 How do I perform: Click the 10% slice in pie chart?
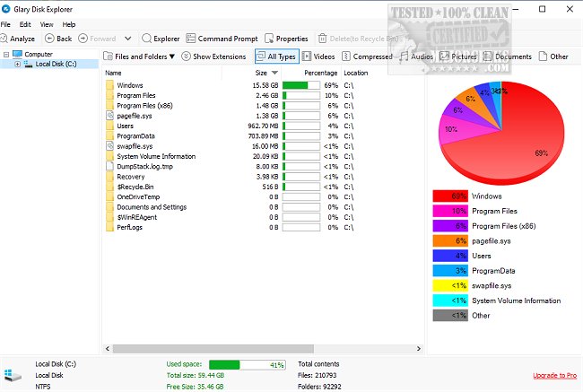[x=461, y=128]
